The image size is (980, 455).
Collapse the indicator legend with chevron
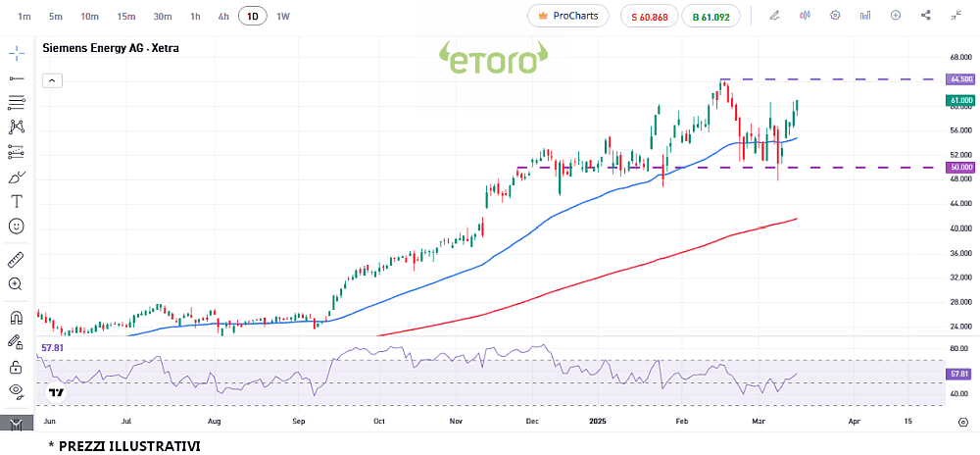point(53,80)
